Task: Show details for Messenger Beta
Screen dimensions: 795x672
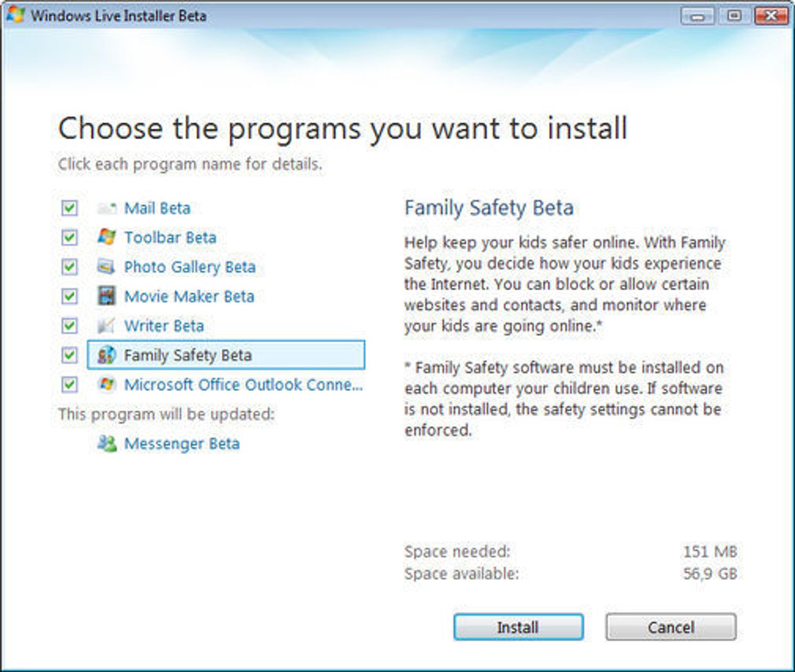Action: [182, 443]
